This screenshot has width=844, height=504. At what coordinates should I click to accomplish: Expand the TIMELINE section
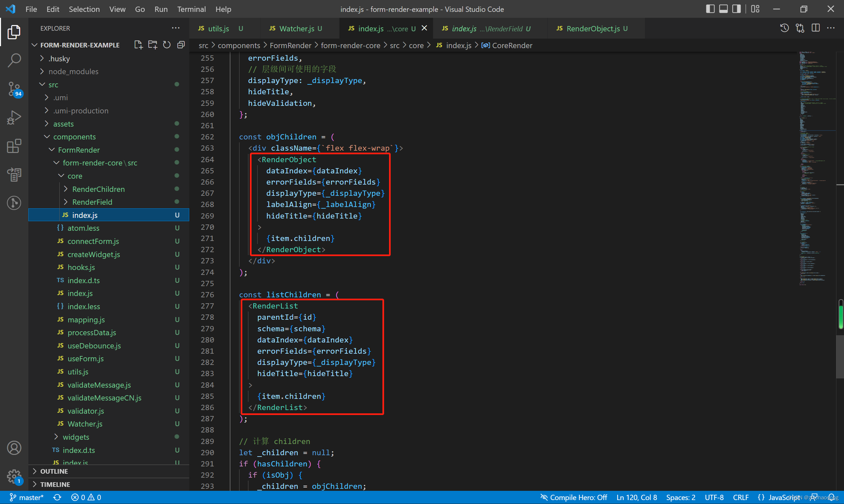pyautogui.click(x=109, y=484)
